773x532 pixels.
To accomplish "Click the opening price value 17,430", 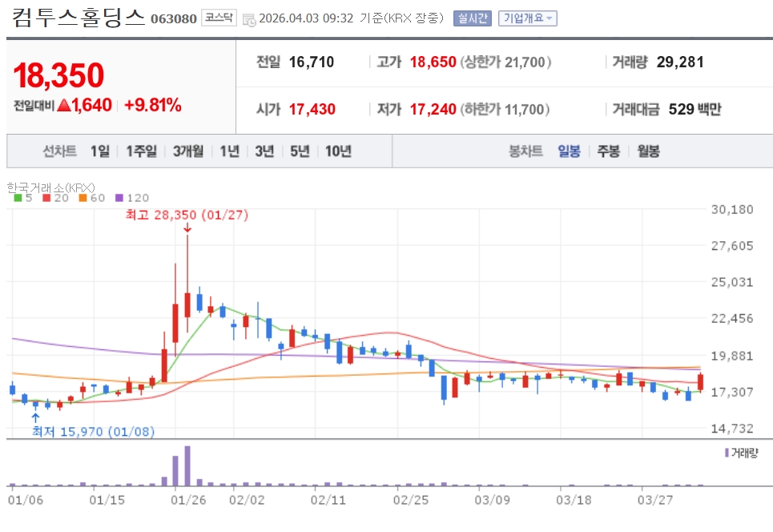I will coord(312,109).
